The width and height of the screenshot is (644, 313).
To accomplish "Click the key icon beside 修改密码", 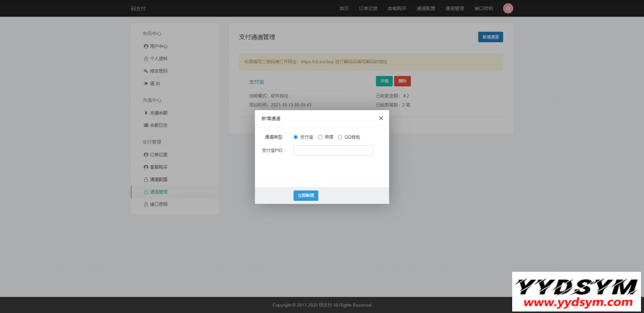I will click(146, 71).
